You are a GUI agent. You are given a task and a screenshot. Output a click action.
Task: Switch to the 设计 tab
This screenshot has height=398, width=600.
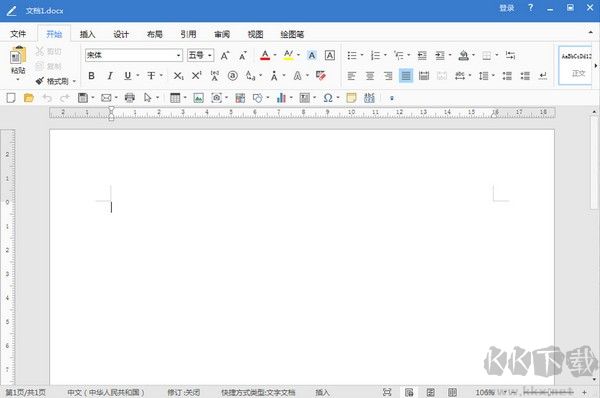[121, 34]
